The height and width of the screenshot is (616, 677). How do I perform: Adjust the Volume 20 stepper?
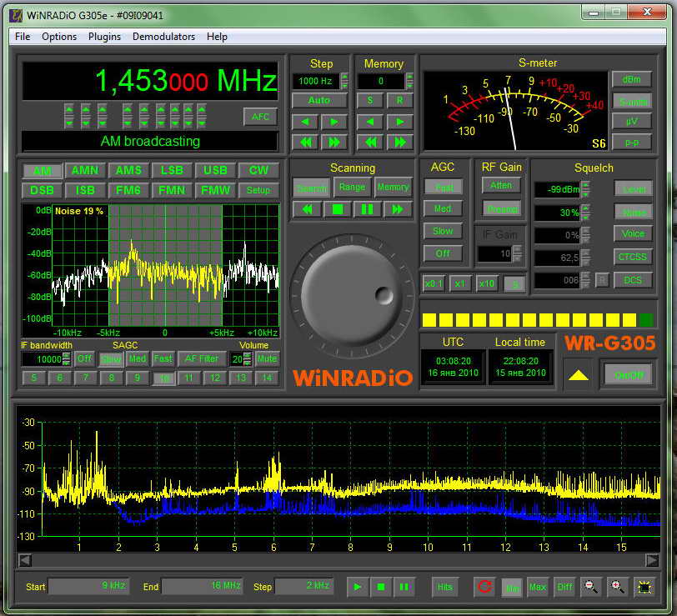click(x=247, y=359)
